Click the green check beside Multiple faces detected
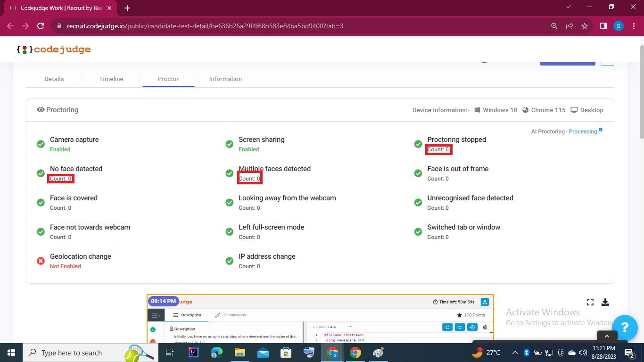This screenshot has height=362, width=644. (230, 173)
